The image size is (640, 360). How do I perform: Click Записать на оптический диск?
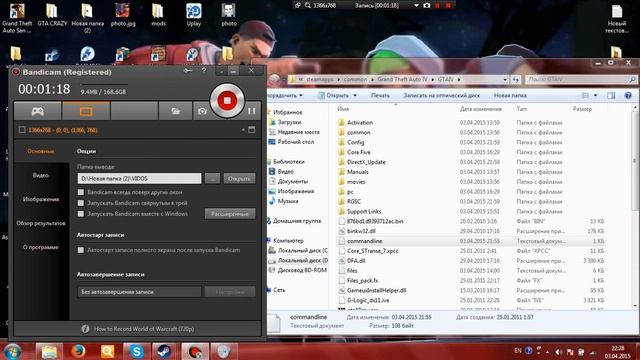pos(441,95)
